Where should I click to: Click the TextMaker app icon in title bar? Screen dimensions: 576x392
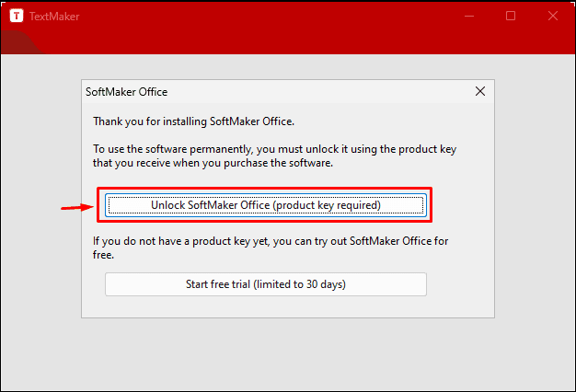[17, 16]
